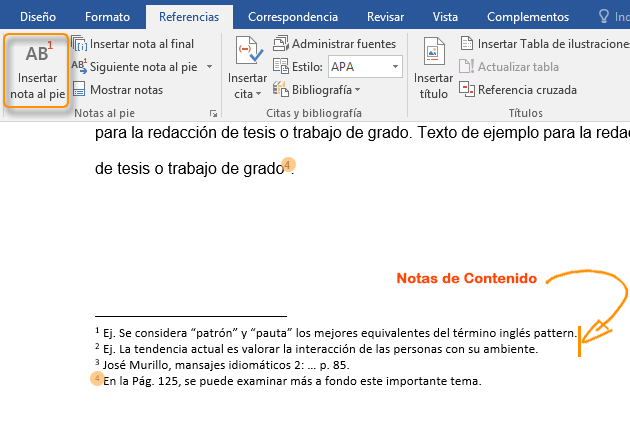The width and height of the screenshot is (630, 425).
Task: Click Referencia cruzada icon
Action: [466, 89]
